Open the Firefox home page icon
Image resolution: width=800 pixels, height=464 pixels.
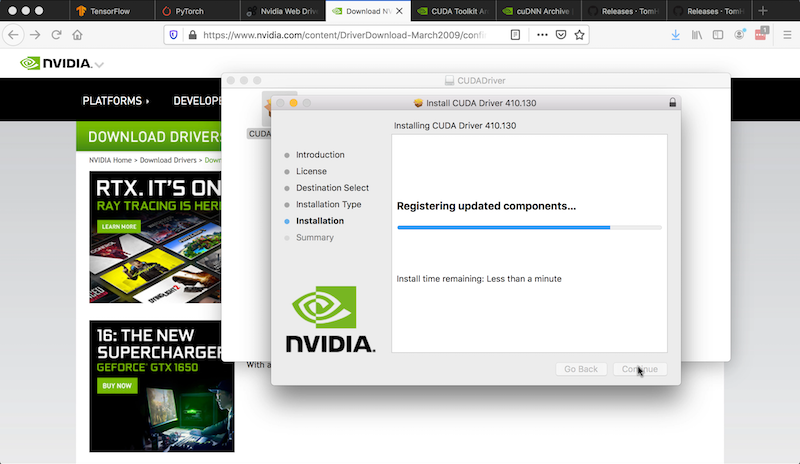pos(77,35)
